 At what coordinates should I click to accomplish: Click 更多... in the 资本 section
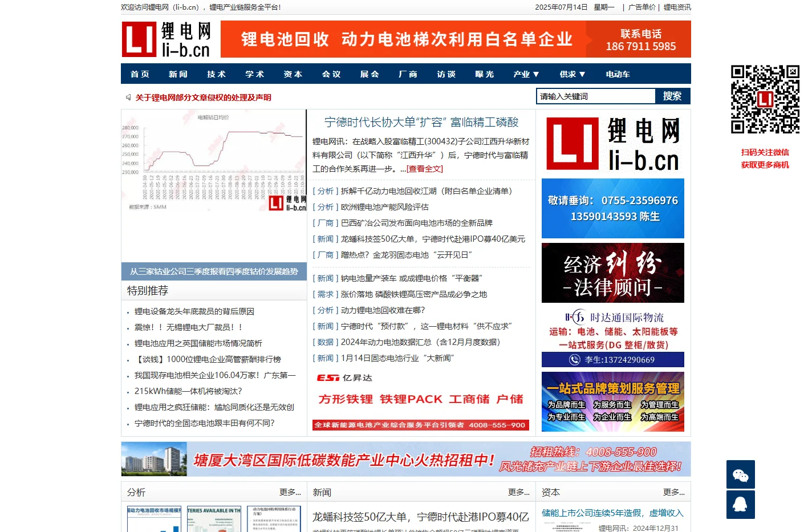[674, 492]
